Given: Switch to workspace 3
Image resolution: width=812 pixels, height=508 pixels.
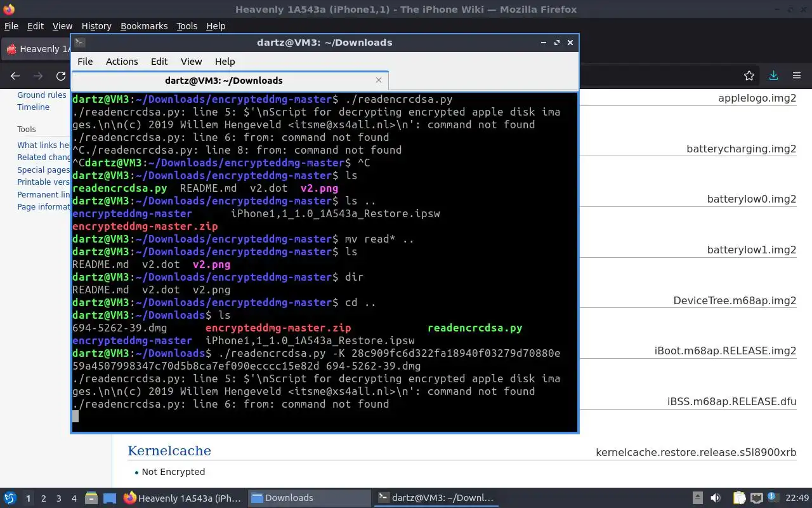Looking at the screenshot, I should pos(58,498).
